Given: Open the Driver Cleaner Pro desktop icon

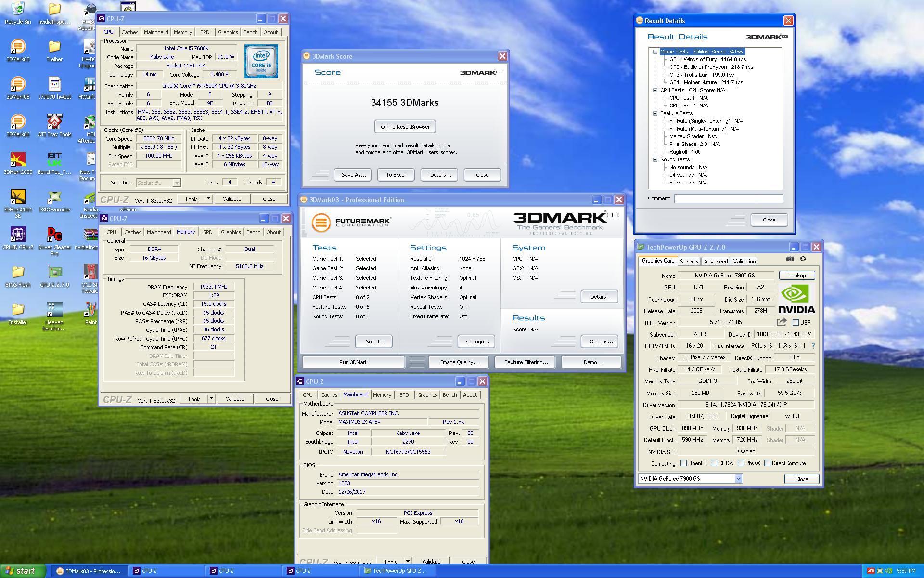Looking at the screenshot, I should pos(54,235).
